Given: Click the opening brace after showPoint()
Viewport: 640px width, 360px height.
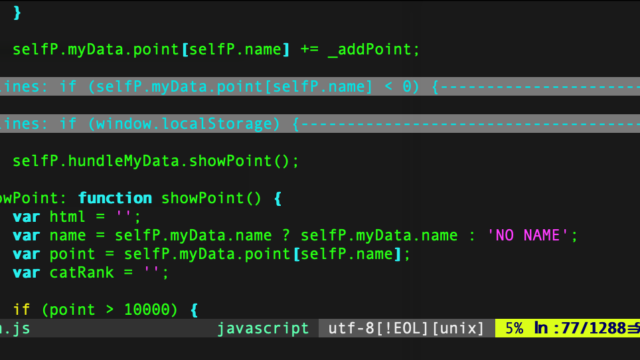Looking at the screenshot, I should coord(278,199).
